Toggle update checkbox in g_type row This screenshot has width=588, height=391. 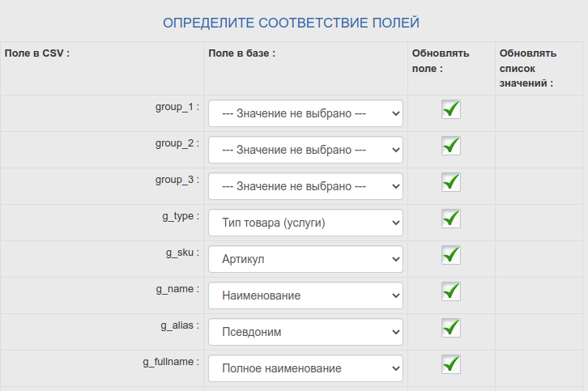451,219
